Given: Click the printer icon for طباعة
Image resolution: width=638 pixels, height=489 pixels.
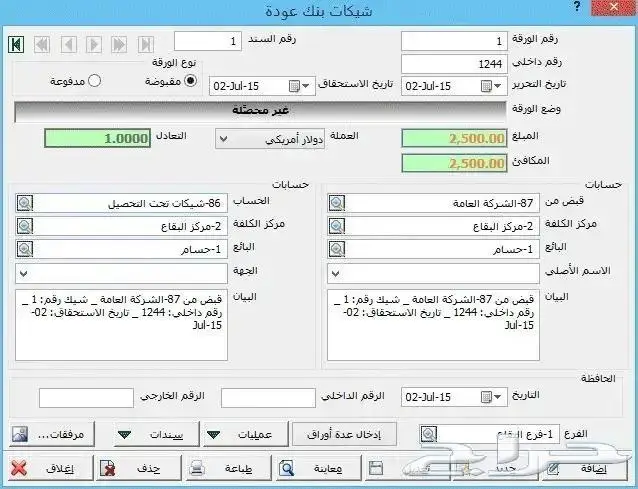Looking at the screenshot, I should coord(197,469).
